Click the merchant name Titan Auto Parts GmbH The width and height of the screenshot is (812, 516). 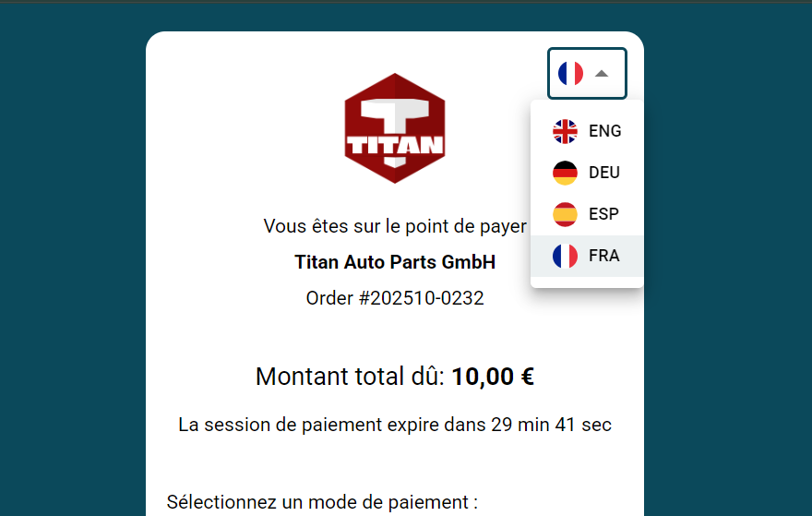tap(395, 262)
